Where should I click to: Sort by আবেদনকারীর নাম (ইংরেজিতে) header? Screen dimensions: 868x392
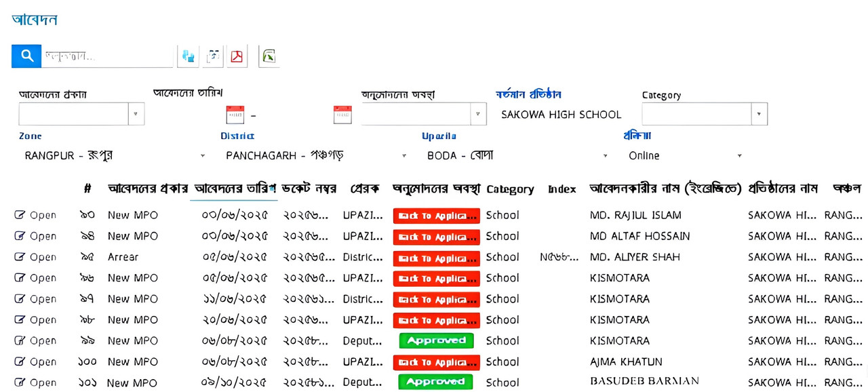666,189
